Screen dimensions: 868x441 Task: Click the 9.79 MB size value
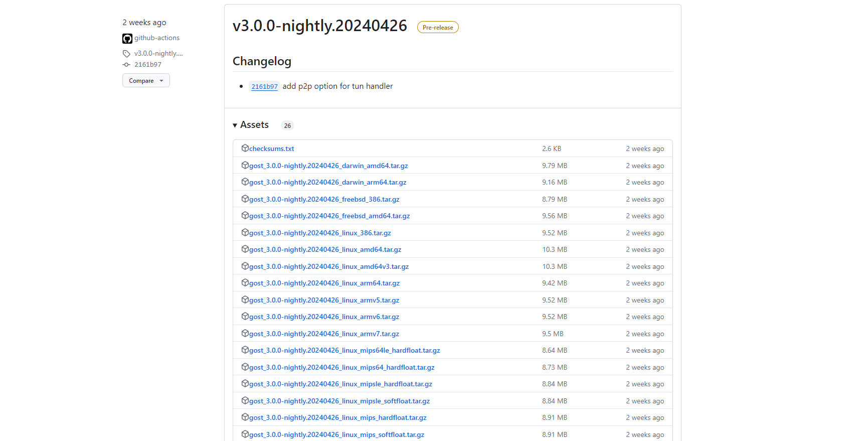[x=555, y=166]
